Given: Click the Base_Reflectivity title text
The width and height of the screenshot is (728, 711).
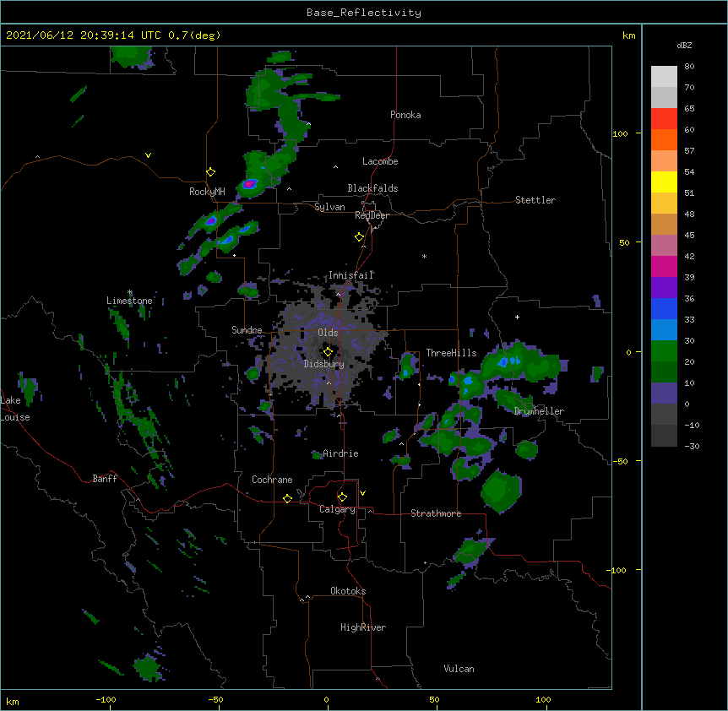Looking at the screenshot, I should click(x=364, y=13).
